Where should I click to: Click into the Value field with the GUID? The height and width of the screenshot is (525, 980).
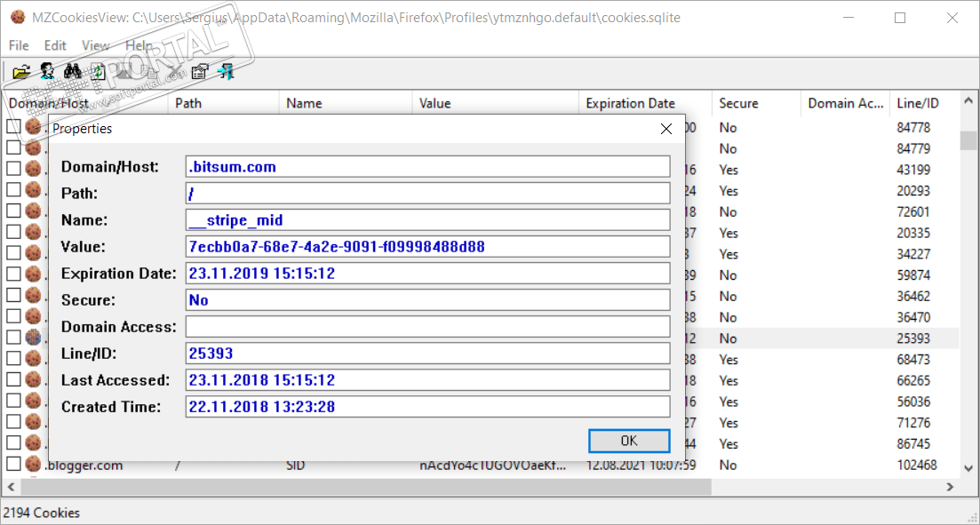coord(427,247)
